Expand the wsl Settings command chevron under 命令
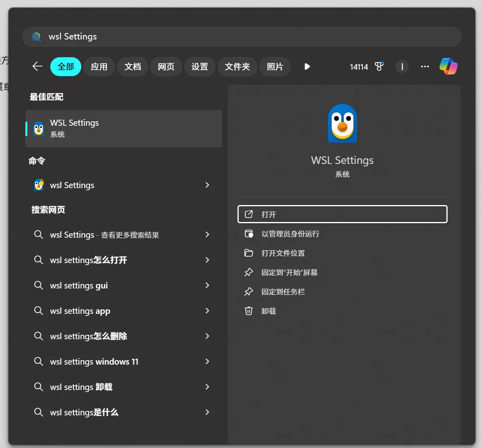 point(207,185)
